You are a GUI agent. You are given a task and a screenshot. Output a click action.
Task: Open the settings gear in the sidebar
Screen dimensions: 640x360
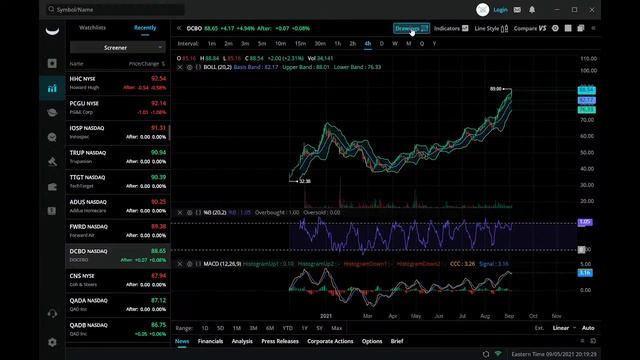pyautogui.click(x=52, y=342)
